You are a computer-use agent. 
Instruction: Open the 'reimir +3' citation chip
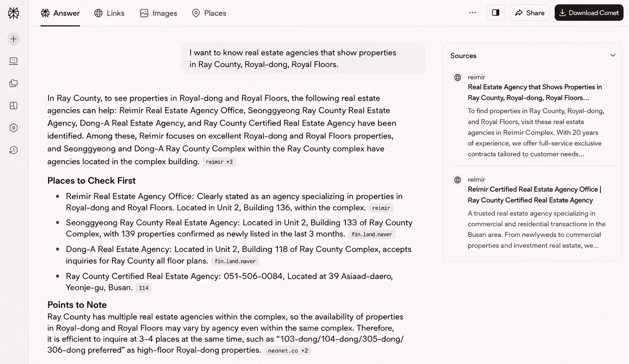(219, 162)
